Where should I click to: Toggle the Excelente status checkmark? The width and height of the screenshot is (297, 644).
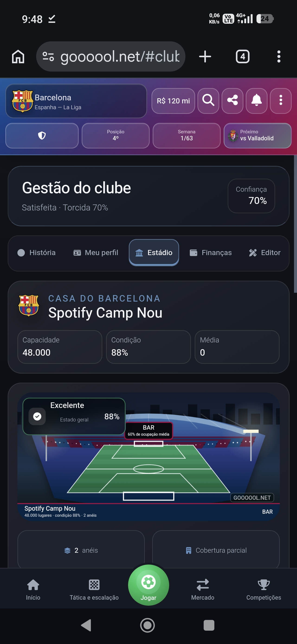tap(37, 416)
